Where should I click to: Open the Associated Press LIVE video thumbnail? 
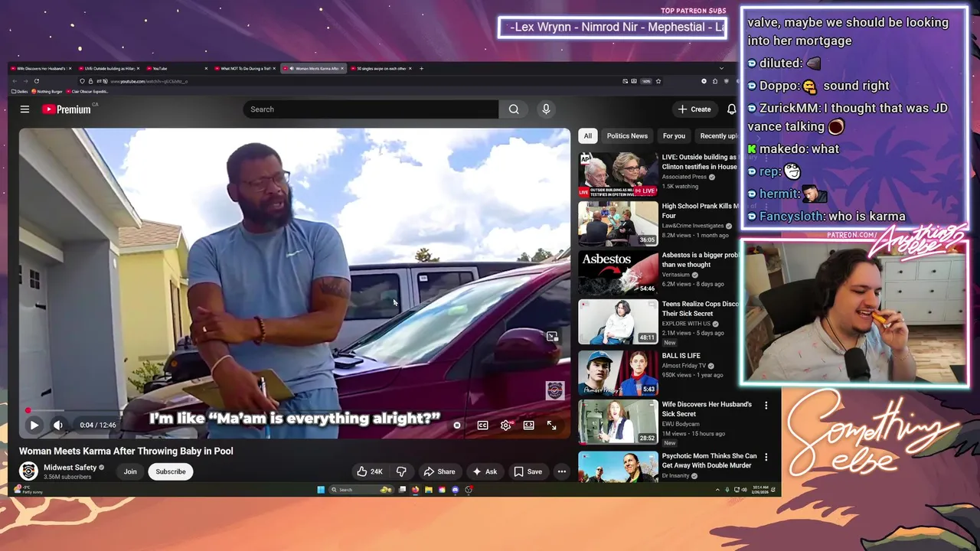(618, 174)
